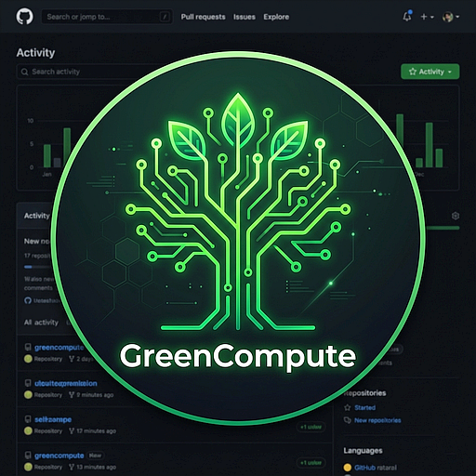Click the fork icon beside '9 minutes ago'

click(x=72, y=395)
